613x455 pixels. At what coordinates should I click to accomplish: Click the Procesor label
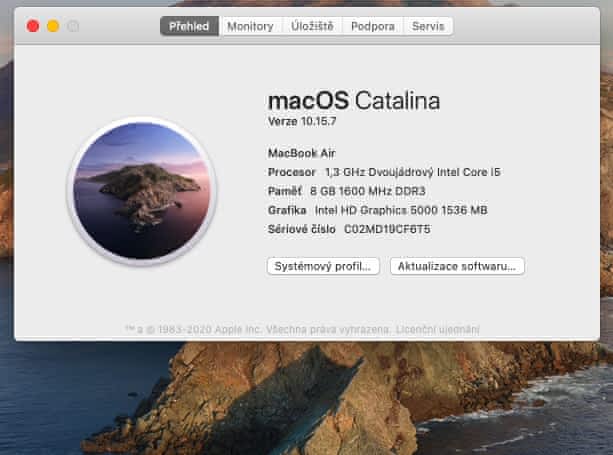click(x=292, y=172)
